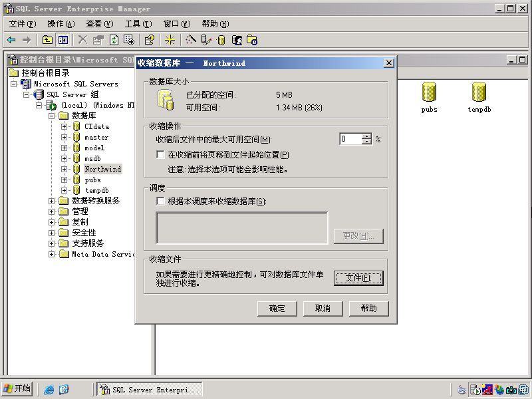
Task: Click the 确定 button in shrink dialog
Action: (277, 309)
